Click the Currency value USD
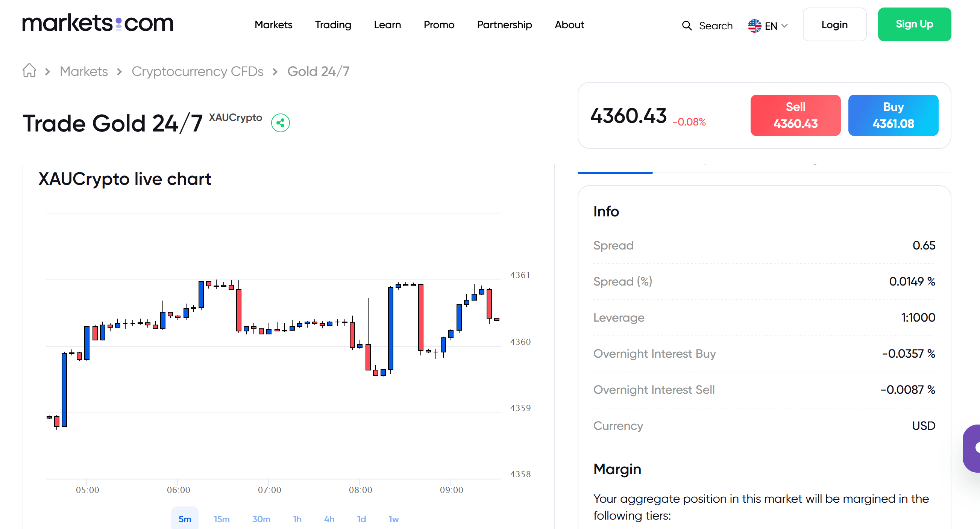This screenshot has width=980, height=529. pos(924,426)
